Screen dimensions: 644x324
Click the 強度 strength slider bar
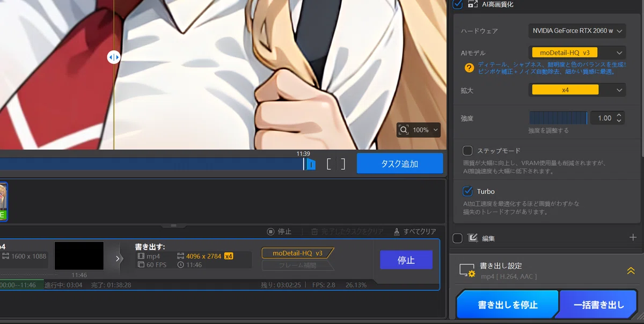pyautogui.click(x=558, y=118)
